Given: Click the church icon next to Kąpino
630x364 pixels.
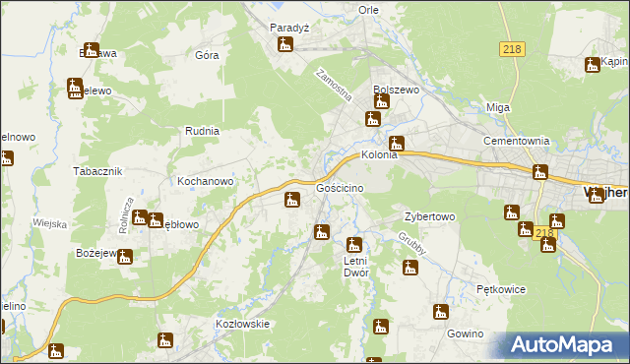Looking at the screenshot, I should pyautogui.click(x=593, y=65).
